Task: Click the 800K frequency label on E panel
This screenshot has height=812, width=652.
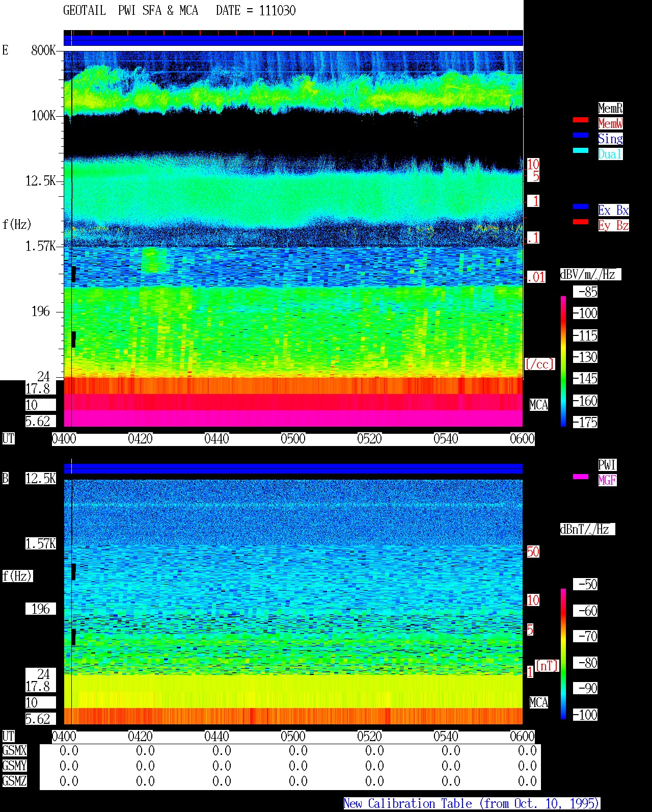Action: [x=43, y=50]
